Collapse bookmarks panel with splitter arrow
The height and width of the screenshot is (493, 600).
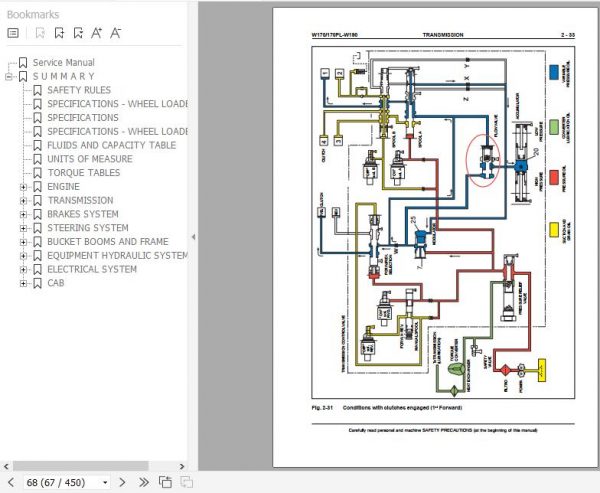[x=193, y=237]
